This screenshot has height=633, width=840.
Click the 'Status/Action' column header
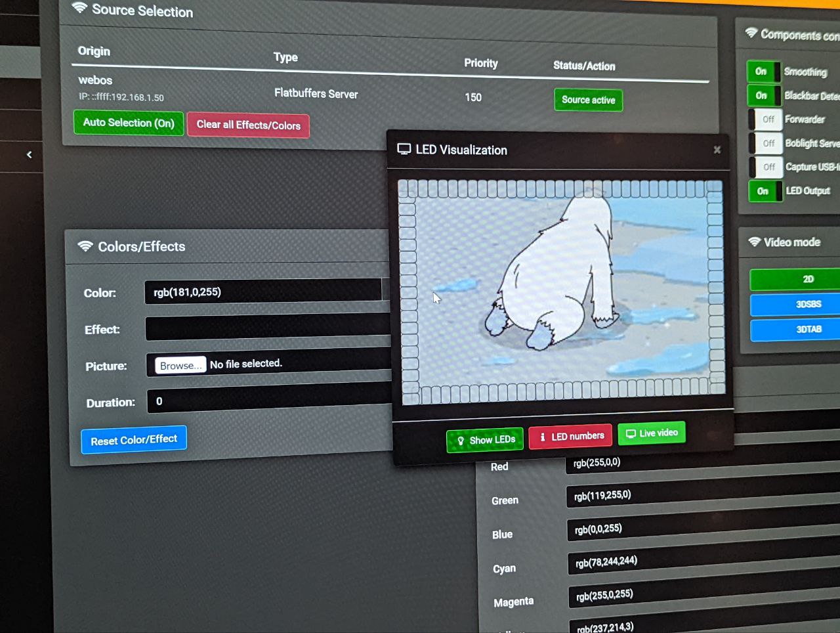point(584,66)
